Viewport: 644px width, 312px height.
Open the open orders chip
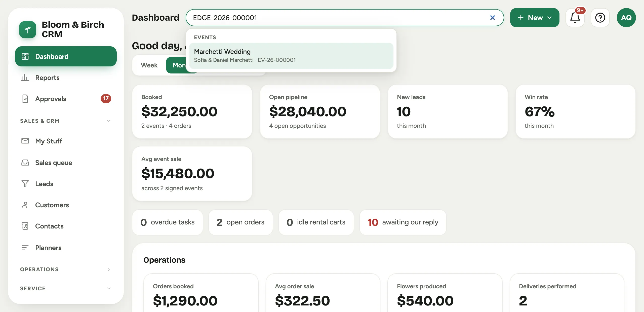click(241, 222)
